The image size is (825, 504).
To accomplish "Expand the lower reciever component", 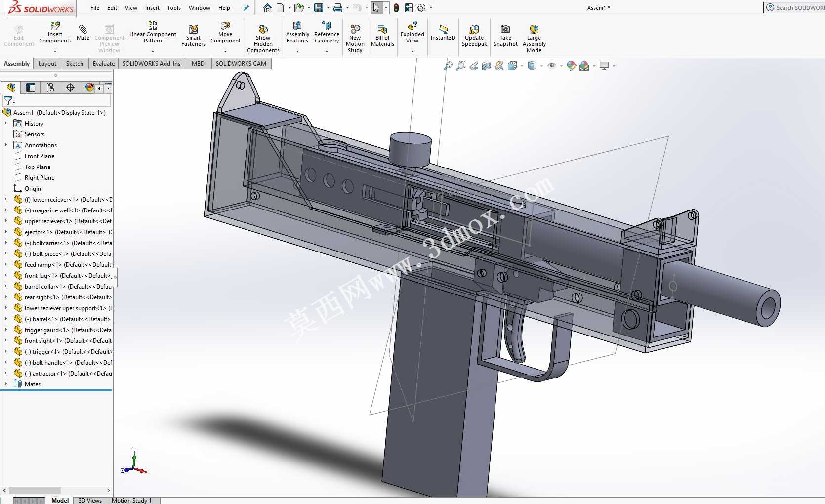I will pos(6,200).
